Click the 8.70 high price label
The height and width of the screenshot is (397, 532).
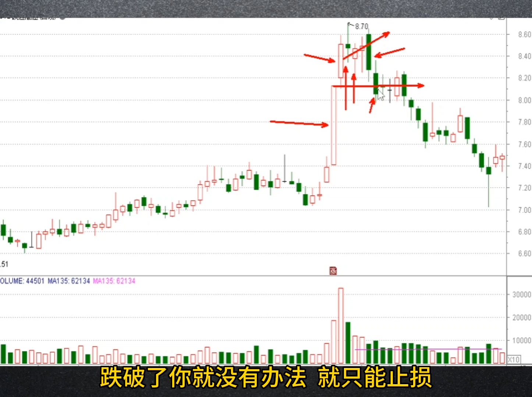[361, 26]
